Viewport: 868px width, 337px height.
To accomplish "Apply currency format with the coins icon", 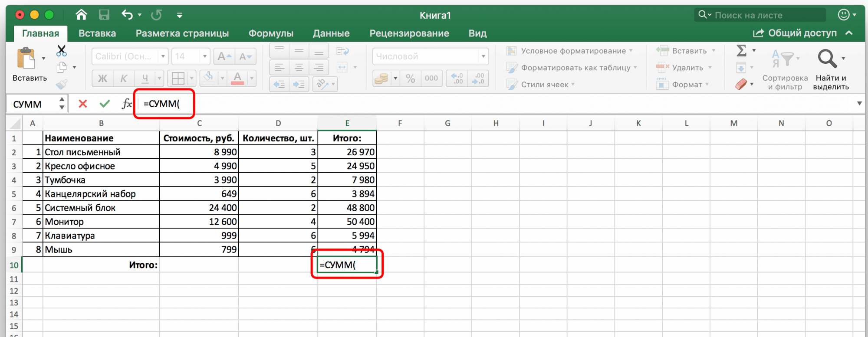I will pos(381,79).
